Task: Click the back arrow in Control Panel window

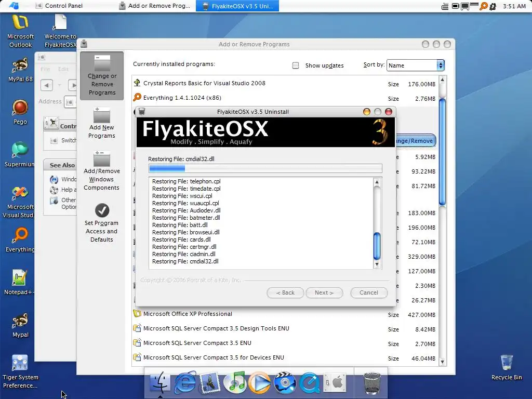Action: (x=47, y=85)
